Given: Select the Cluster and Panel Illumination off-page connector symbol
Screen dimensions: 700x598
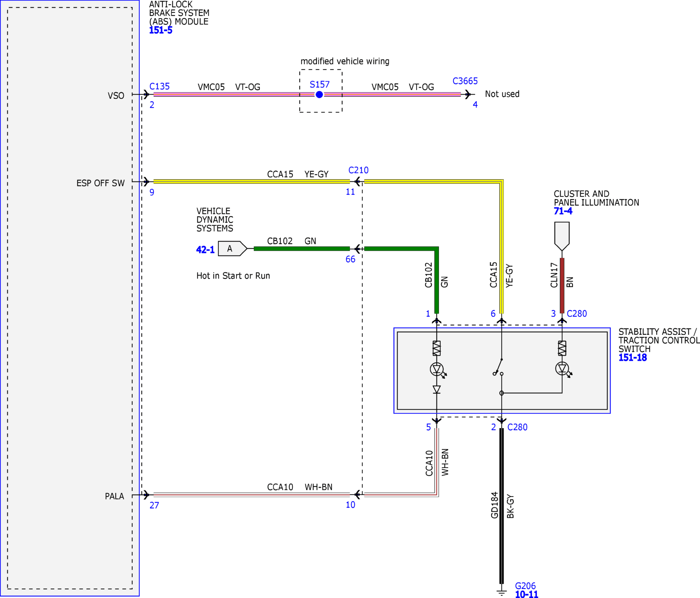Looking at the screenshot, I should click(562, 236).
